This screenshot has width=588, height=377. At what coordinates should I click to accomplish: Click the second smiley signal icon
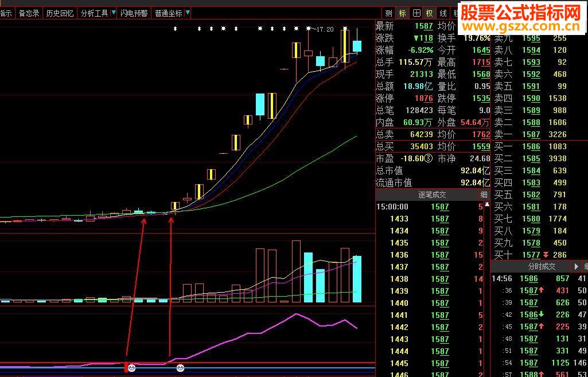180,368
